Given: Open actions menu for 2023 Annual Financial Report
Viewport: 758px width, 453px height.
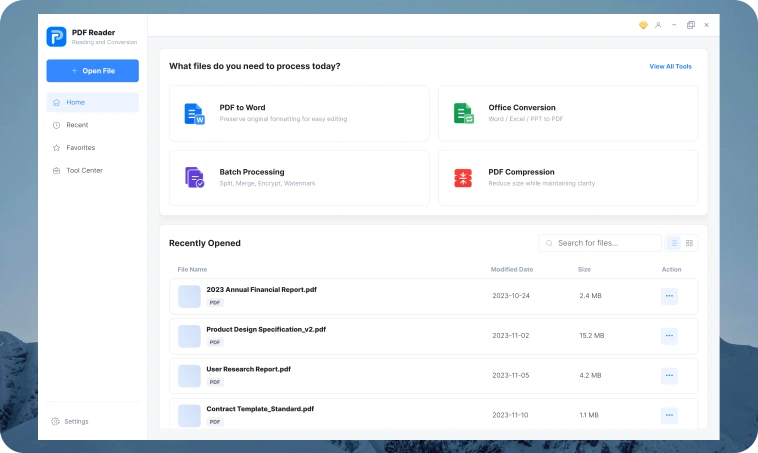Looking at the screenshot, I should point(669,296).
